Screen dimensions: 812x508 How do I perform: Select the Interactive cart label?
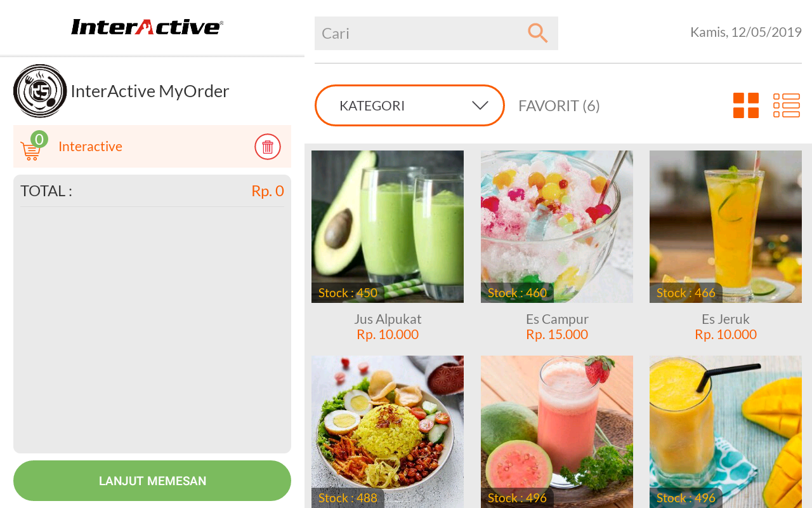pos(90,147)
